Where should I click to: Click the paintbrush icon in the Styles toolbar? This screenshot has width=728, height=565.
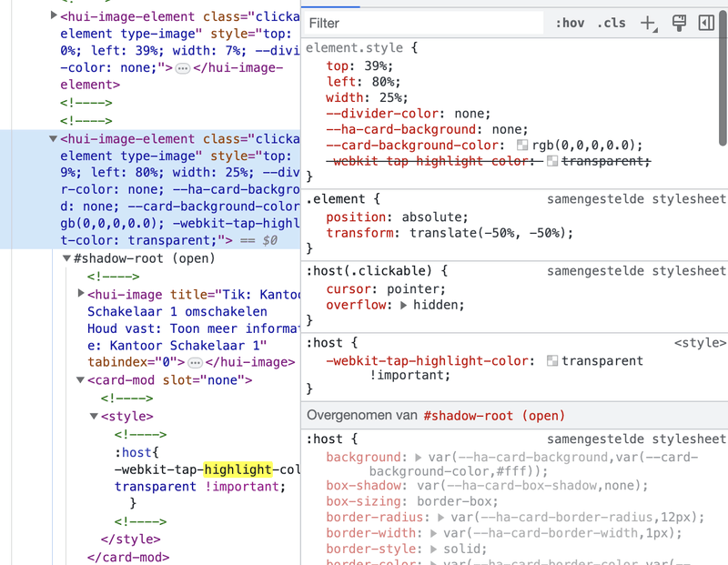pos(679,23)
